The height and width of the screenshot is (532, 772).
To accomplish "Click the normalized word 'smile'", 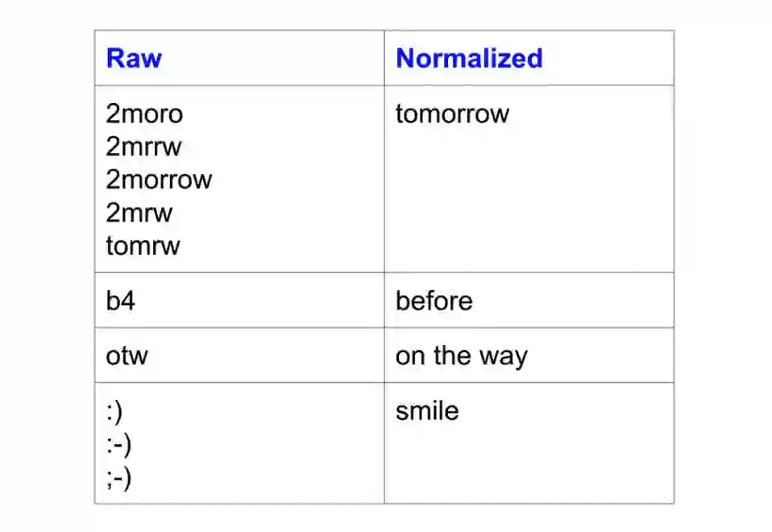I will click(x=427, y=411).
